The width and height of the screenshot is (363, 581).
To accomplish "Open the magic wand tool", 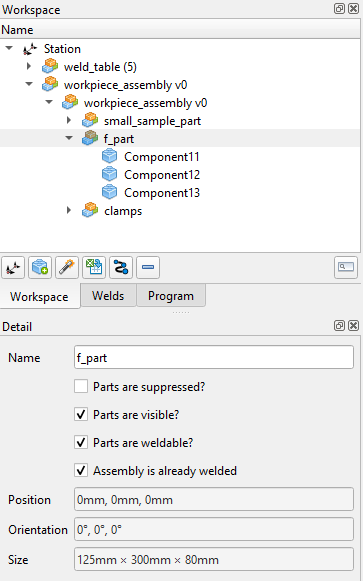I will tap(67, 267).
